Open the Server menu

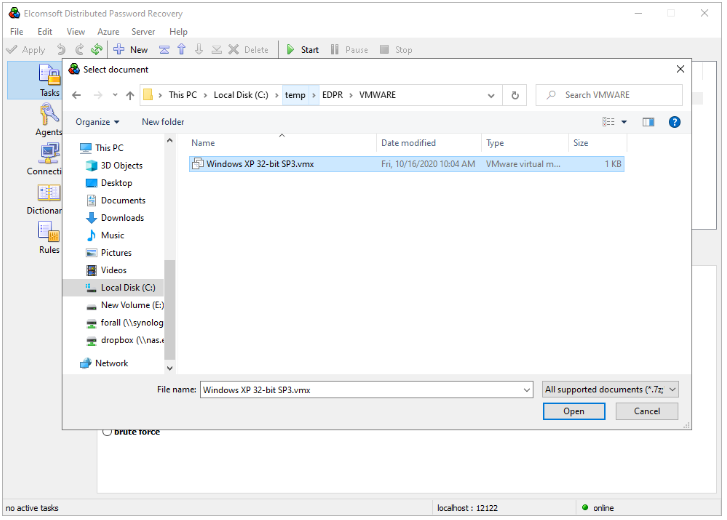tap(143, 32)
